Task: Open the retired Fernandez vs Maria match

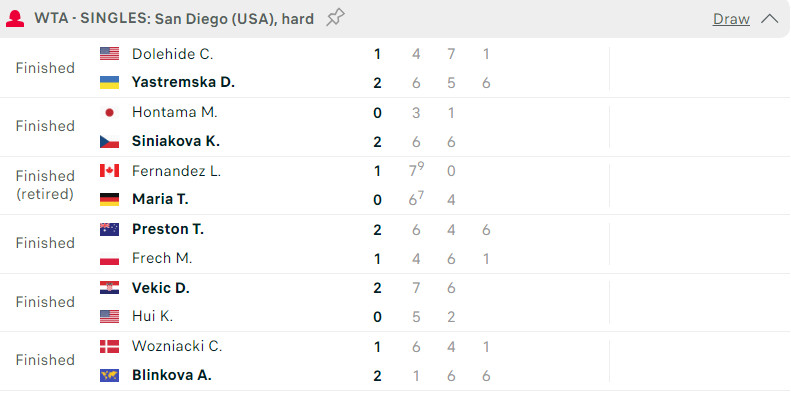Action: click(396, 185)
